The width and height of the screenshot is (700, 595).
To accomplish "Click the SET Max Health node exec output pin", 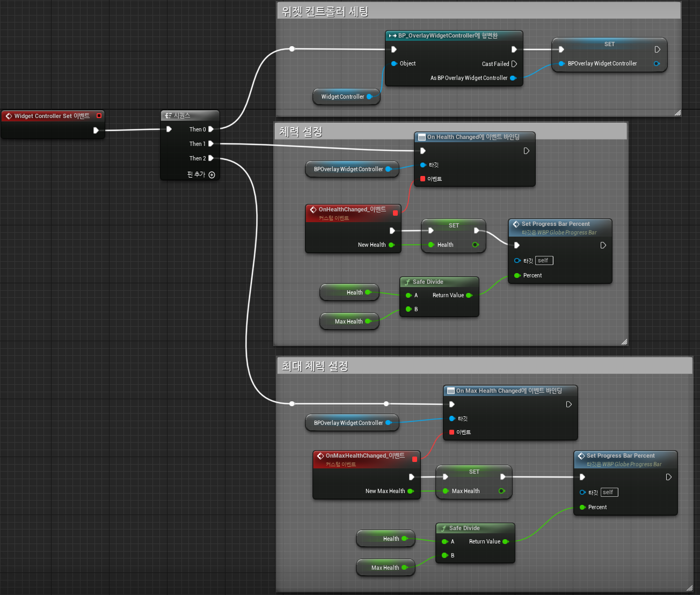I will pos(503,477).
